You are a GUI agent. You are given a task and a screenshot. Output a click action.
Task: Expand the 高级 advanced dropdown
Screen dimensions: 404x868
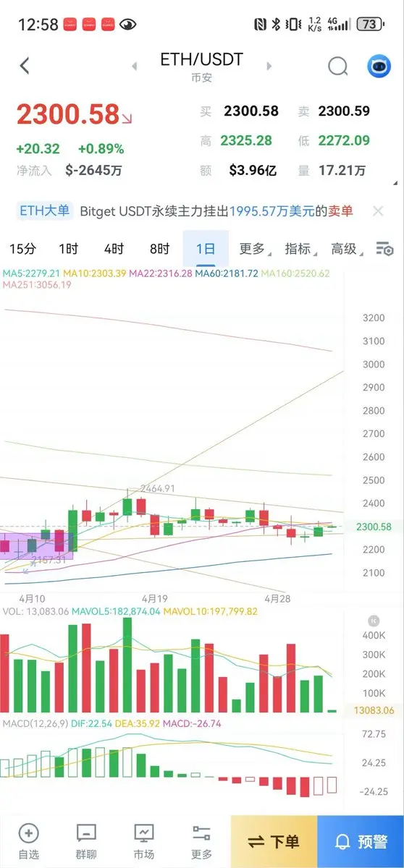pos(346,249)
